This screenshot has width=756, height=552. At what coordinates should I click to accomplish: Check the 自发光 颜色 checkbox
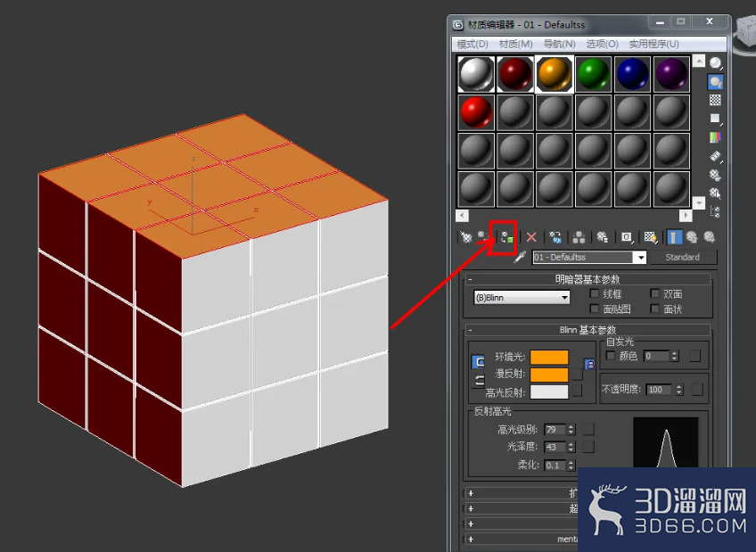611,355
